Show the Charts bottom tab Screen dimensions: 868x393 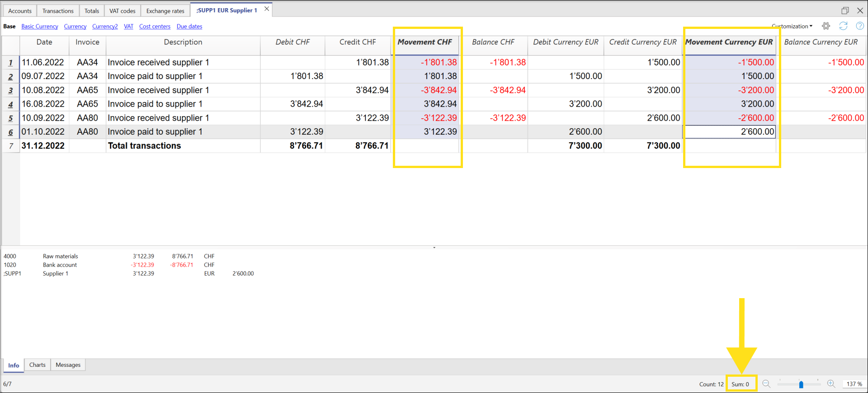pos(37,365)
